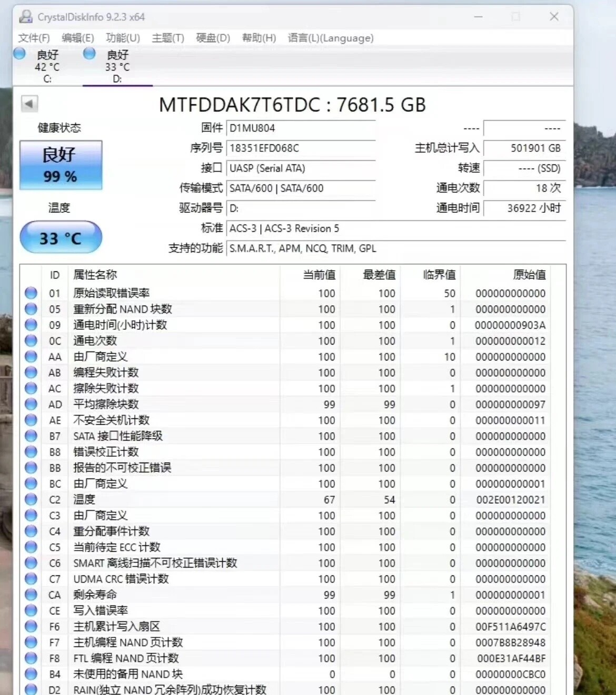Select the blue orb beside AC 擦除失败计数
The height and width of the screenshot is (695, 616).
[31, 388]
